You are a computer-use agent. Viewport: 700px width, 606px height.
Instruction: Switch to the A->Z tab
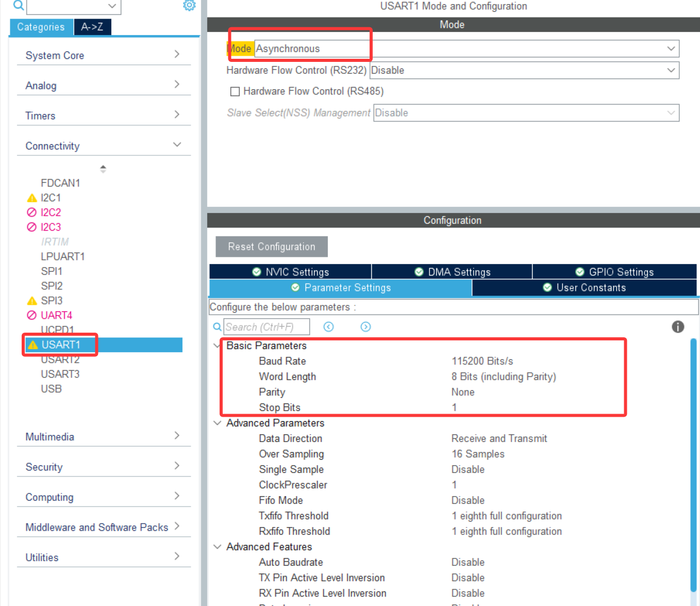coord(92,27)
